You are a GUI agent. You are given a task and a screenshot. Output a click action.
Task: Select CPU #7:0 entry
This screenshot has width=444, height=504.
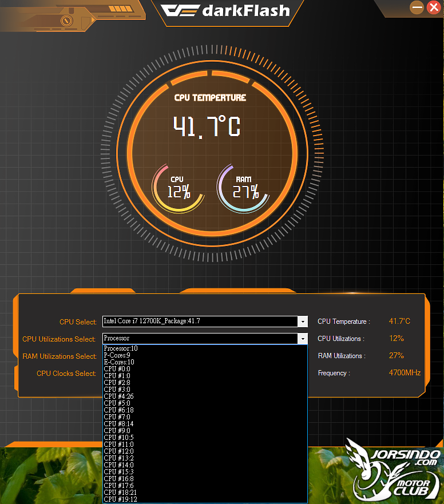[x=205, y=417]
